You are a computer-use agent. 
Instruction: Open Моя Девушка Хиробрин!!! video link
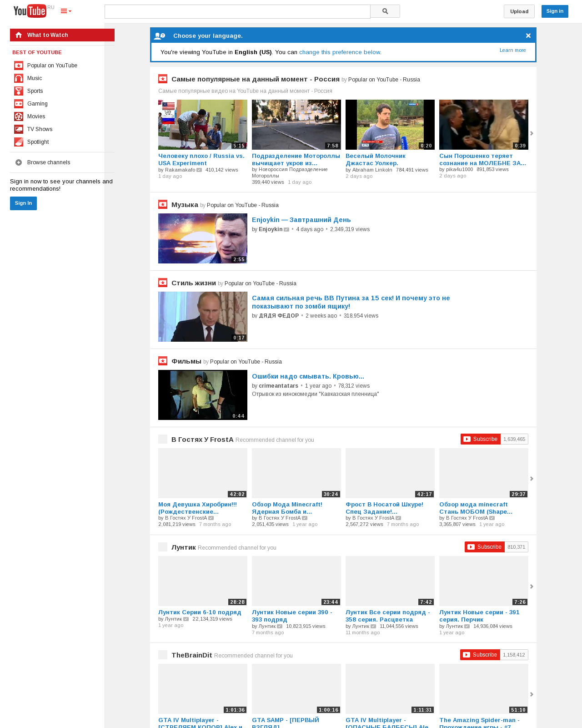[198, 508]
